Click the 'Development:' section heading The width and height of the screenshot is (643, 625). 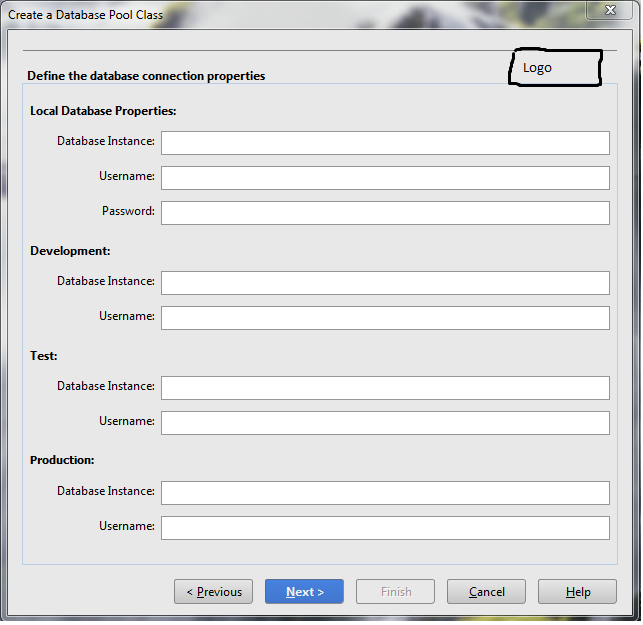[70, 251]
